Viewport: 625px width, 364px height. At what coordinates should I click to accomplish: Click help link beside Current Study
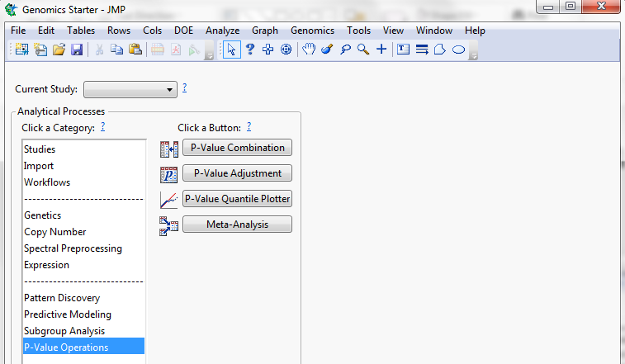185,87
